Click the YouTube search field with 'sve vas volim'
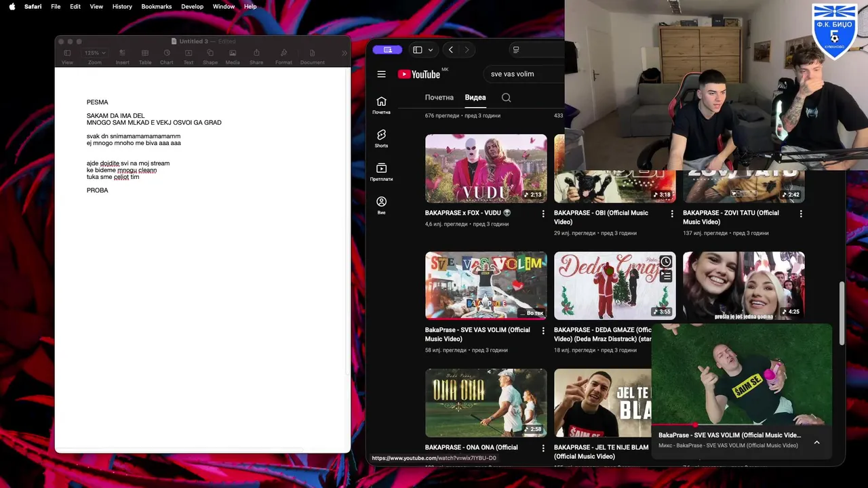The width and height of the screenshot is (868, 488). [x=524, y=74]
